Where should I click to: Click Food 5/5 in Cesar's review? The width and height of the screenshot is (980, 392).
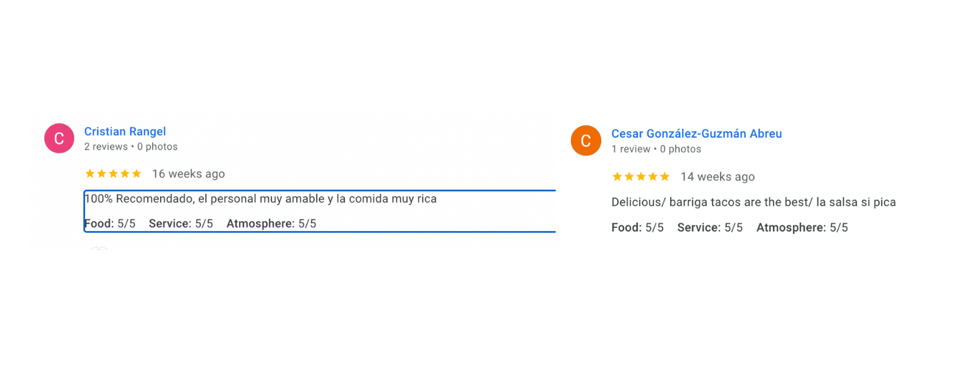(x=637, y=228)
